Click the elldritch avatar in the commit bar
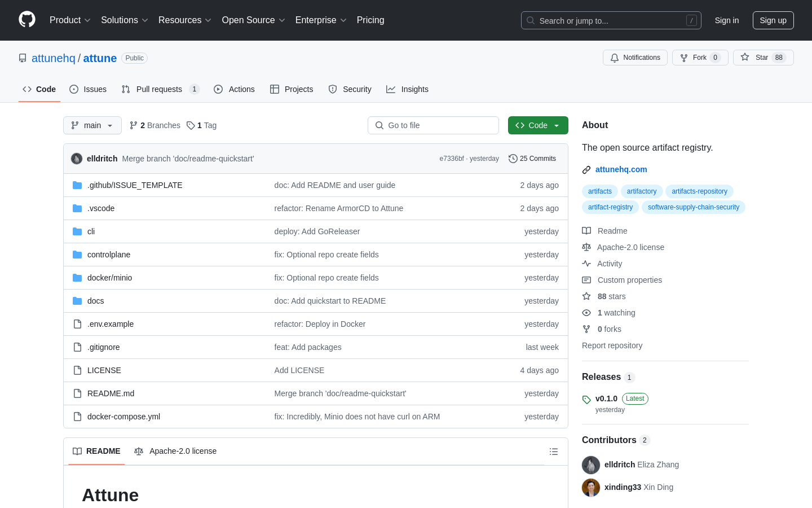The width and height of the screenshot is (812, 508). 77,159
